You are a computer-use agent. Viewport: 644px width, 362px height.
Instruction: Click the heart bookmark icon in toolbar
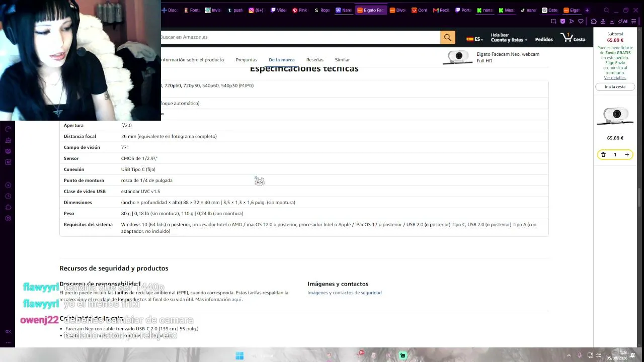pos(581,21)
